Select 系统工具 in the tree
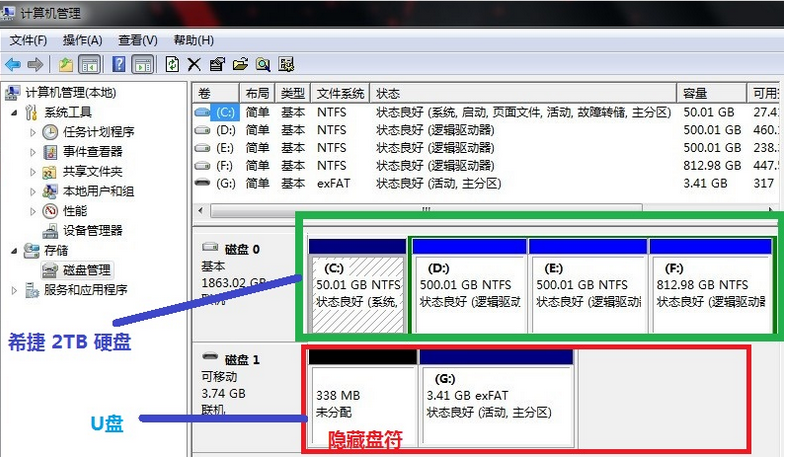The image size is (788, 460). tap(68, 112)
